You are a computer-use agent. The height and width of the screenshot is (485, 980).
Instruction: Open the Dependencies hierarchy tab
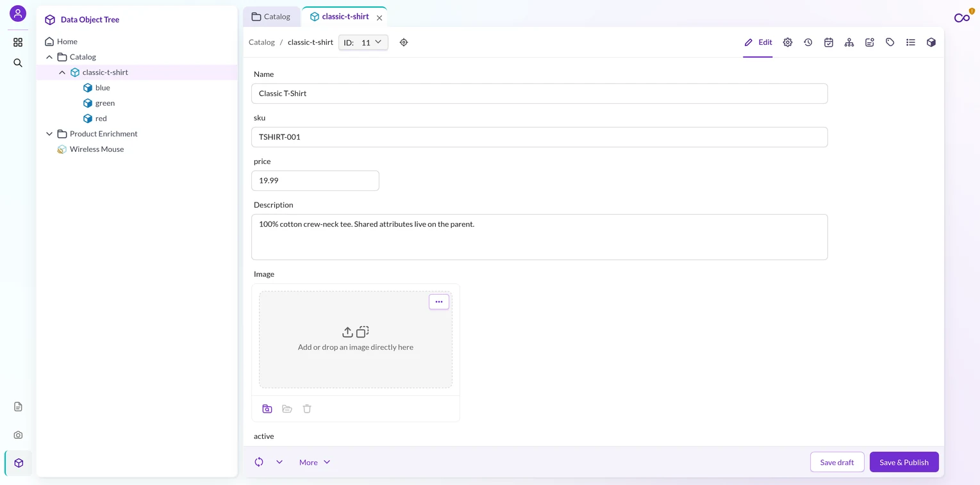click(x=849, y=42)
